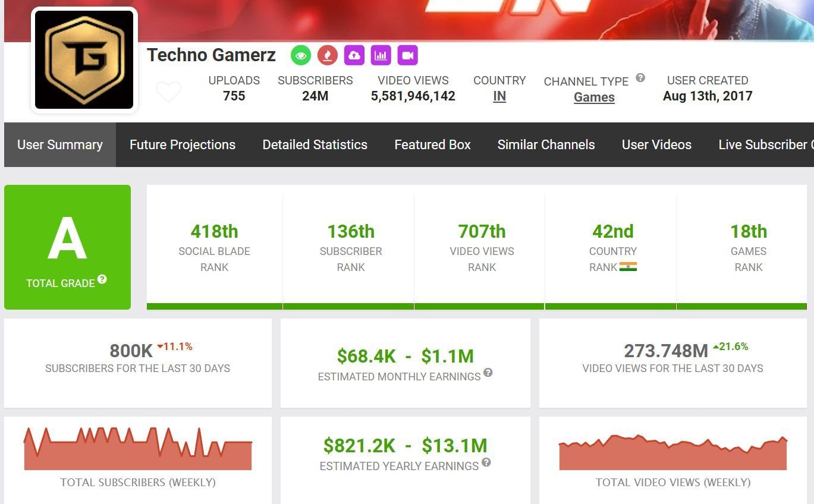Click help icon beside Estimated Monthly Earnings
The width and height of the screenshot is (814, 504).
488,373
